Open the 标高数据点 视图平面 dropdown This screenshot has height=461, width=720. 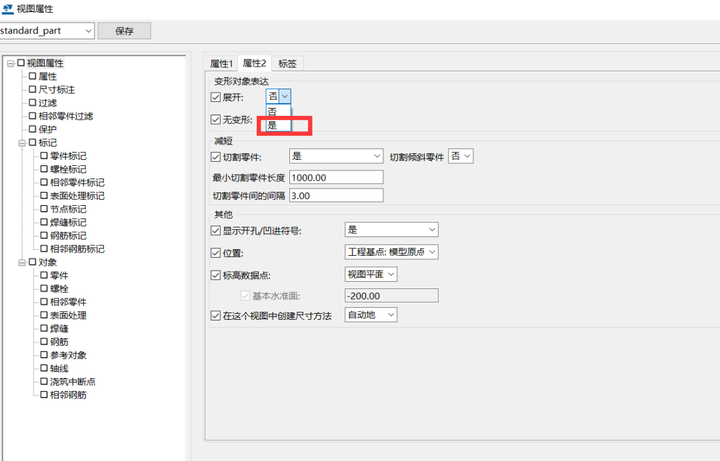coord(371,274)
